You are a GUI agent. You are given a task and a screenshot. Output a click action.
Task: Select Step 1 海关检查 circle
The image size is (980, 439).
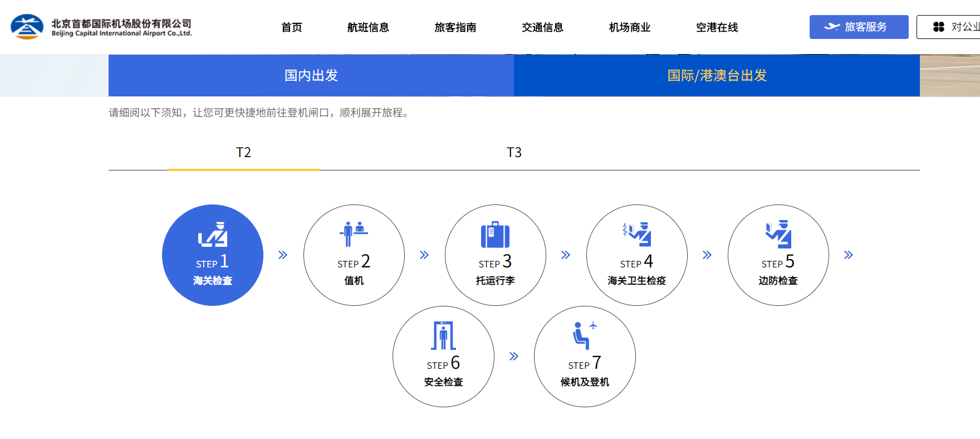coord(213,255)
